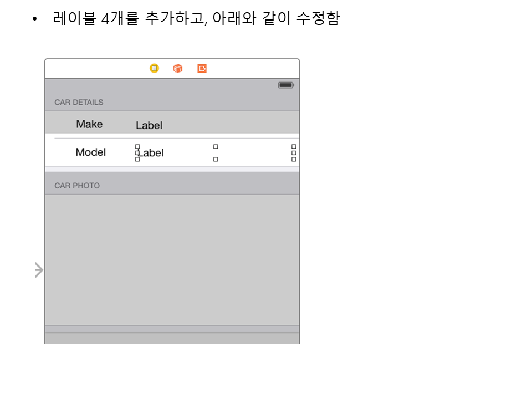532x399 pixels.
Task: Select the Label beside Make
Action: (x=149, y=126)
